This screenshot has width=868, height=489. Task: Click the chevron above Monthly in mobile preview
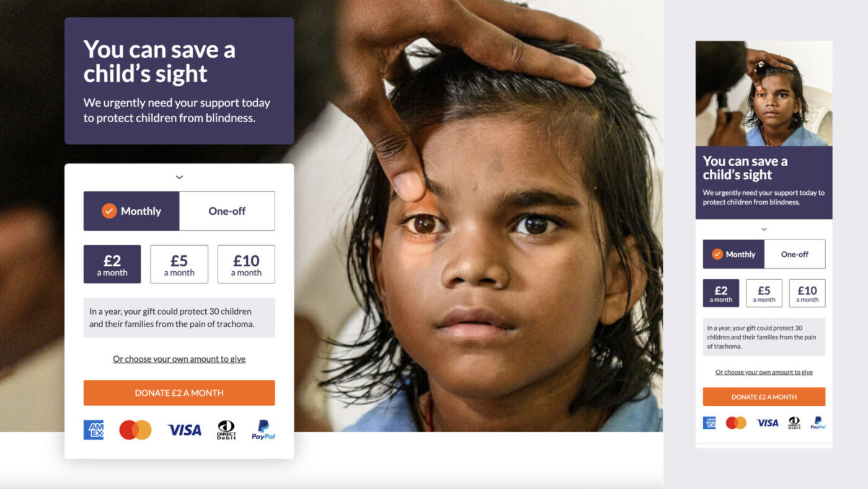[764, 229]
